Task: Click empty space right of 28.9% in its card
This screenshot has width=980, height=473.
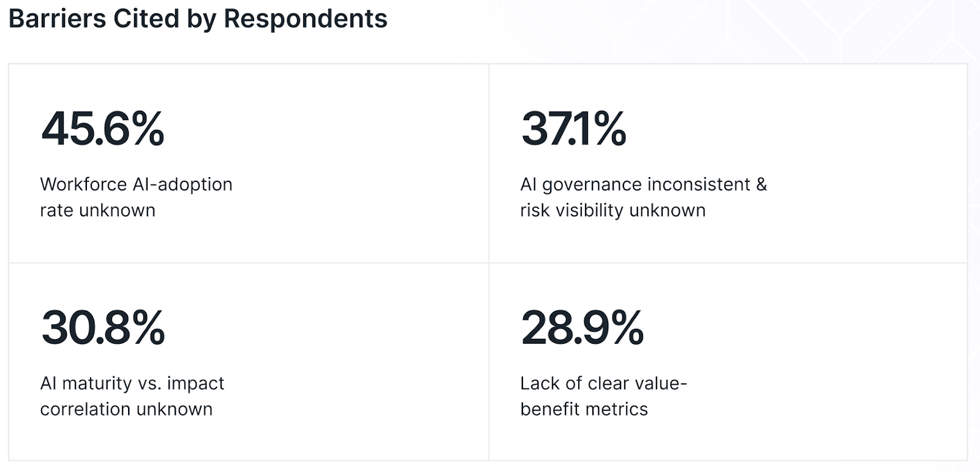Action: click(x=796, y=328)
